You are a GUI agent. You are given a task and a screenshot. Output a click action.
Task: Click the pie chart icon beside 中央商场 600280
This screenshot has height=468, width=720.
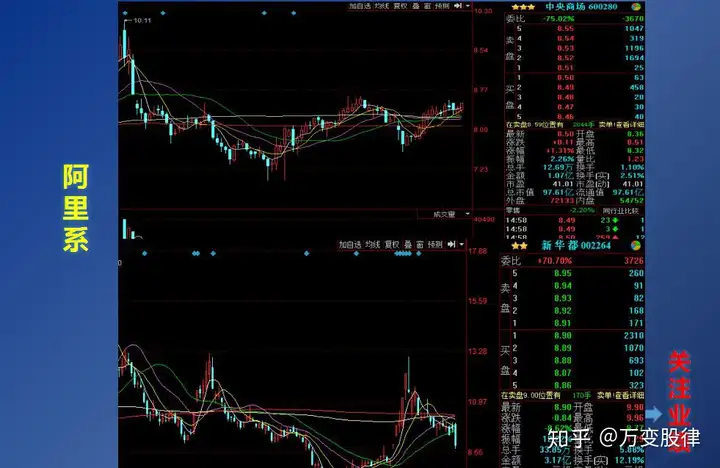(636, 6)
